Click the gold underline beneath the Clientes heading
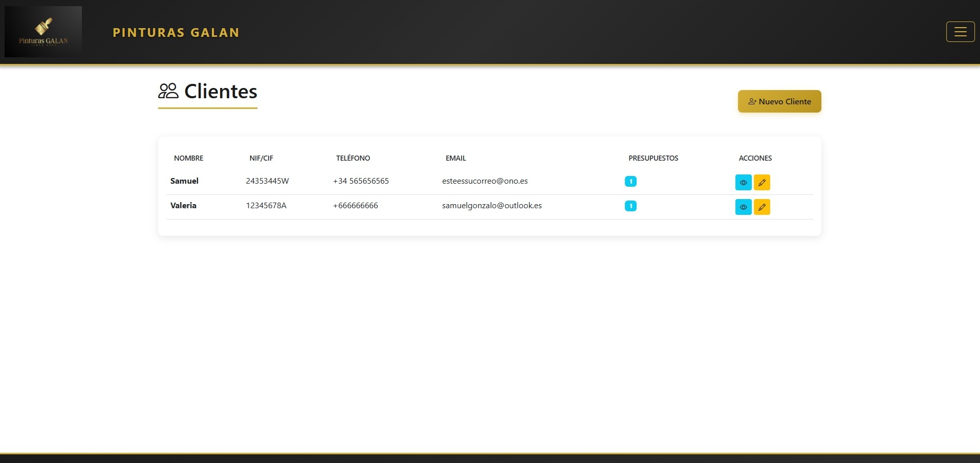 (207, 108)
